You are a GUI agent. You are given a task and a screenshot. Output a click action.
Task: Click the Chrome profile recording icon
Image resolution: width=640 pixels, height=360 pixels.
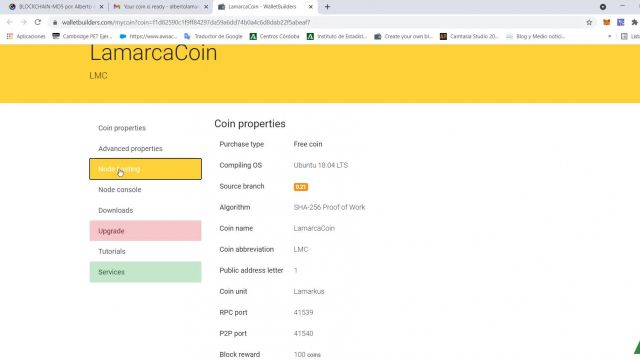click(x=603, y=7)
